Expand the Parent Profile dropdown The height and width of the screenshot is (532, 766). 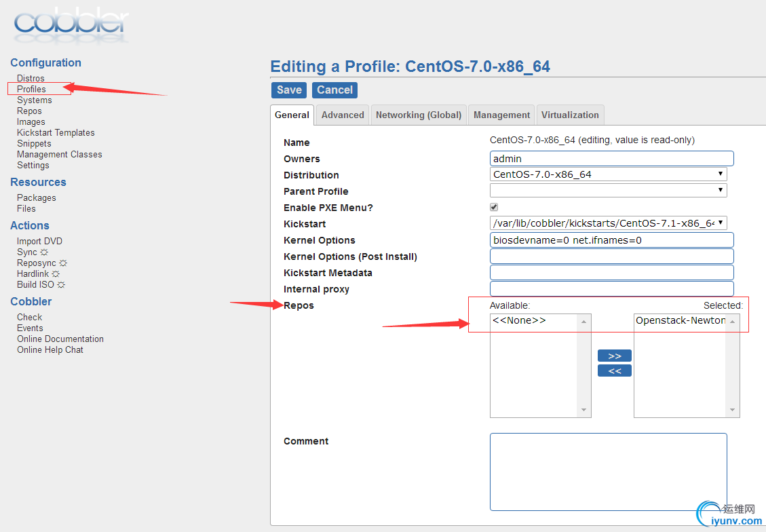coord(608,191)
